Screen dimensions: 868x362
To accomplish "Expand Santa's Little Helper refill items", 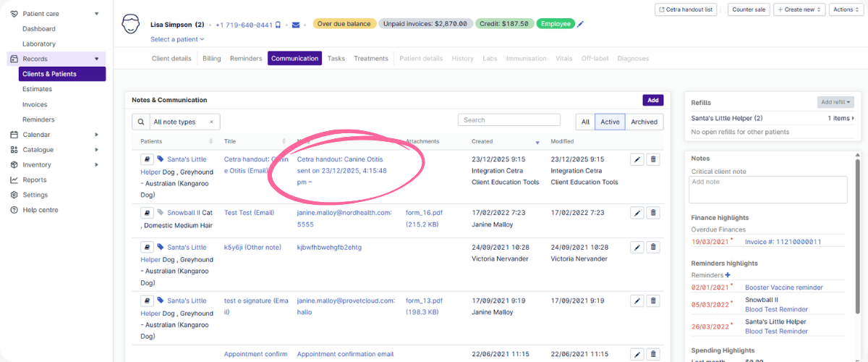I will (841, 118).
